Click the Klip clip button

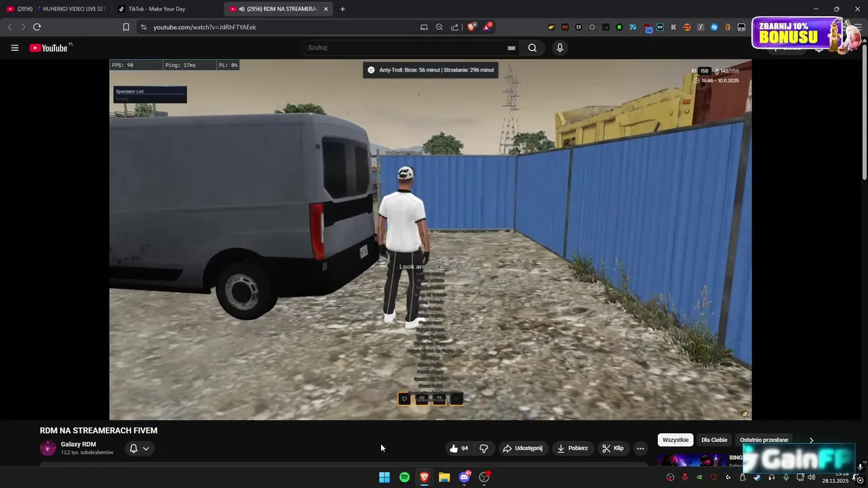point(612,448)
